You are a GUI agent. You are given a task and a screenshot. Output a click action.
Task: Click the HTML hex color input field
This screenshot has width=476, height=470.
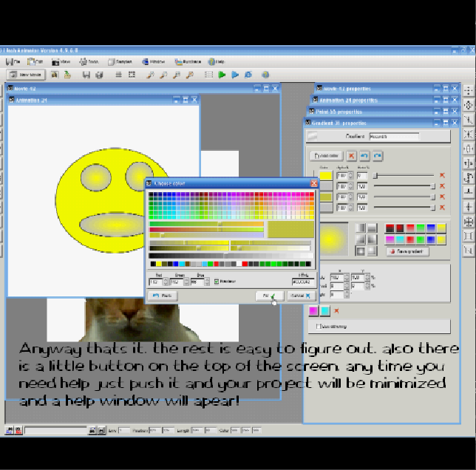(x=303, y=282)
